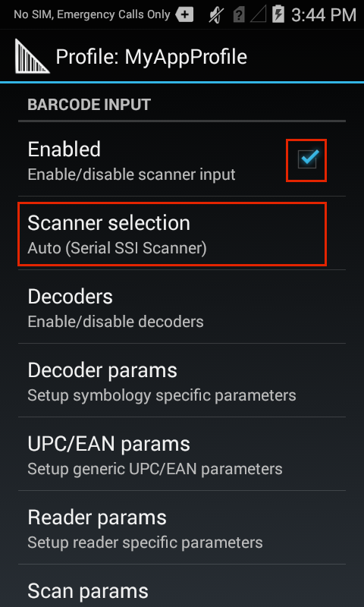Tap Profile: MyAppProfile title
The image size is (364, 607).
coord(151,58)
